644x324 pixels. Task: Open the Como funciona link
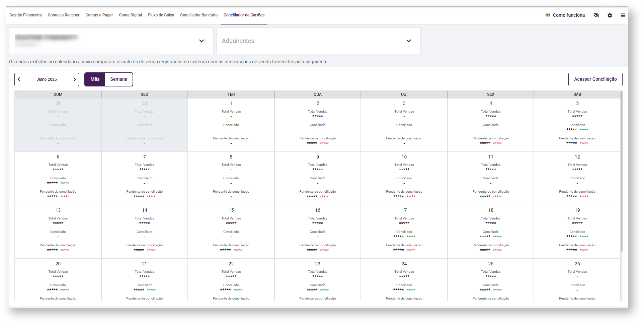tap(569, 15)
